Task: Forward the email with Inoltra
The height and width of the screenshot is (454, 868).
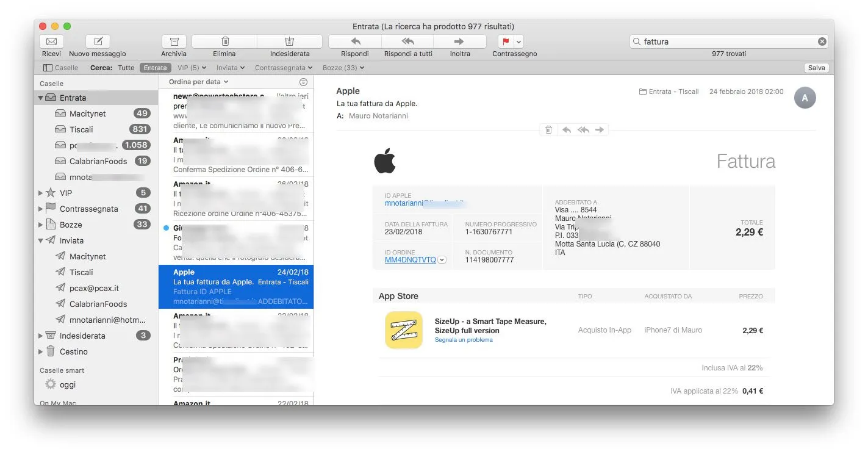Action: tap(459, 41)
